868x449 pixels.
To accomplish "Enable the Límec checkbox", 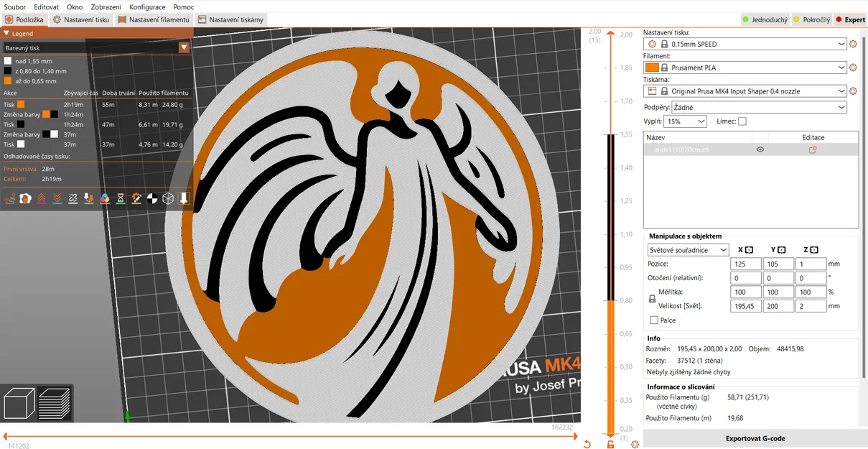I will pos(742,121).
